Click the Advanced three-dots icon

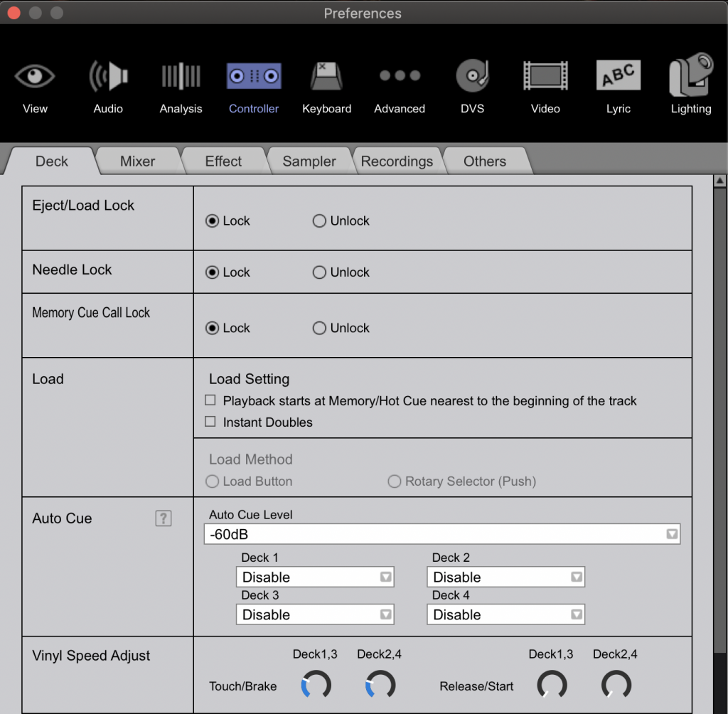pyautogui.click(x=400, y=75)
